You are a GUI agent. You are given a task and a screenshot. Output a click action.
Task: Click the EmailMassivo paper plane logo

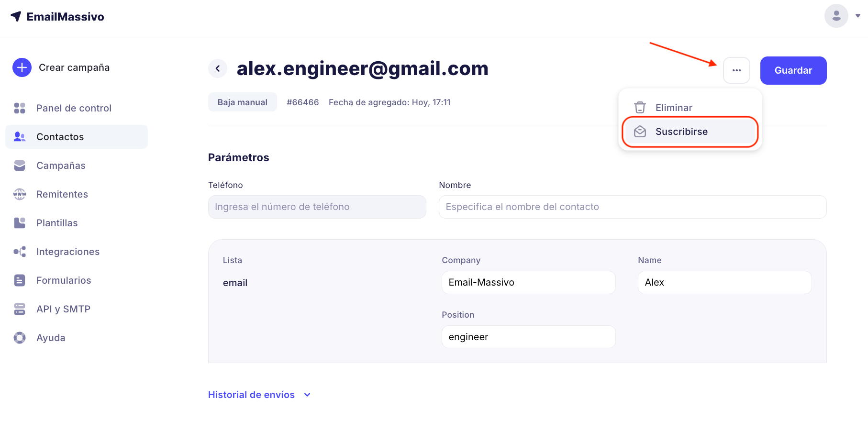click(x=16, y=16)
